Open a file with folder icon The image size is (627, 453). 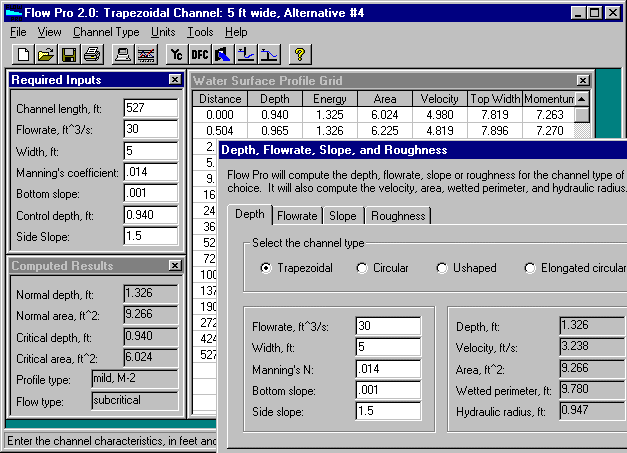tap(46, 54)
